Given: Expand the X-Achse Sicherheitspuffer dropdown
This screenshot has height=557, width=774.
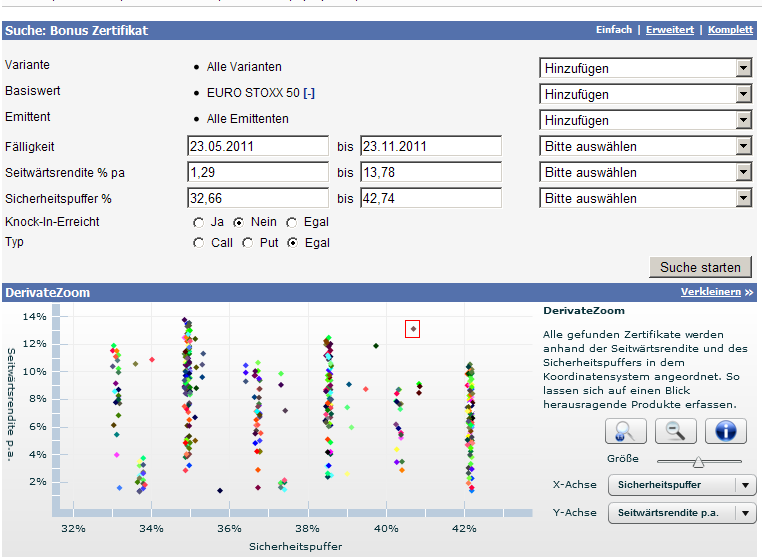Looking at the screenshot, I should click(x=682, y=485).
